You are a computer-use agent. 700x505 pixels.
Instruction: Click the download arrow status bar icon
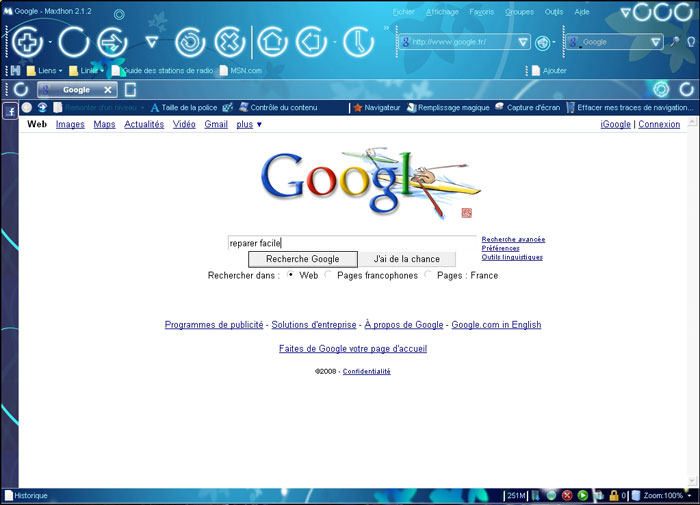(536, 495)
